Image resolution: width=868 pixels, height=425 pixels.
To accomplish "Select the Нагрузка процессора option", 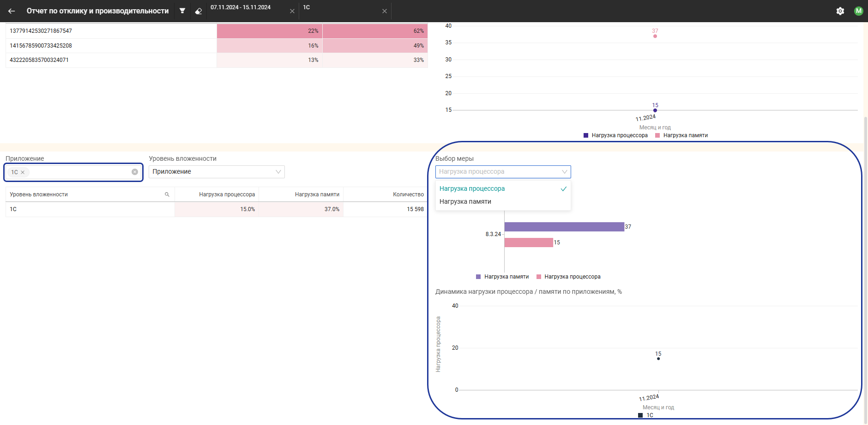I will [x=503, y=188].
